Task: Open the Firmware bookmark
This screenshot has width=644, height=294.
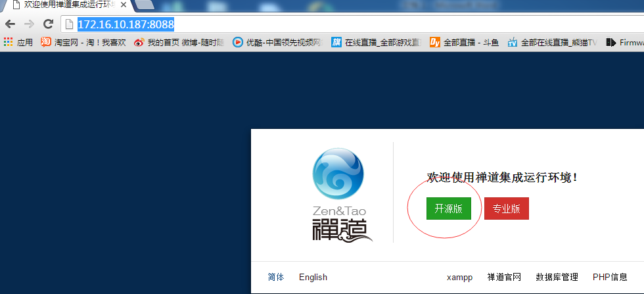Action: click(625, 42)
